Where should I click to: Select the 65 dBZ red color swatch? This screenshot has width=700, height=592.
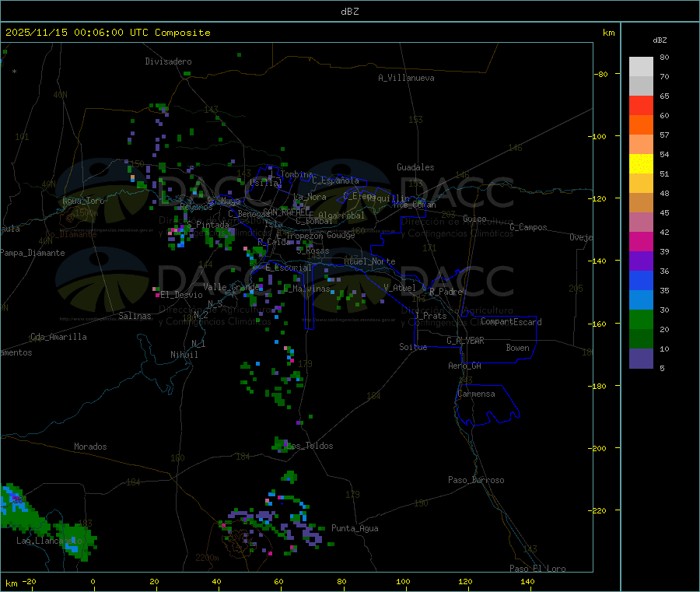point(641,105)
